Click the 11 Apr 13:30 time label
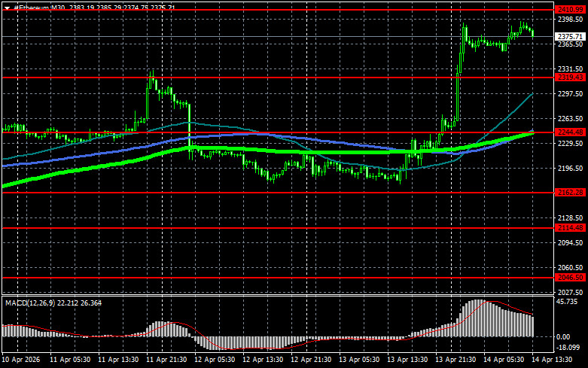Screen dimensions: 588x368 click(118, 360)
